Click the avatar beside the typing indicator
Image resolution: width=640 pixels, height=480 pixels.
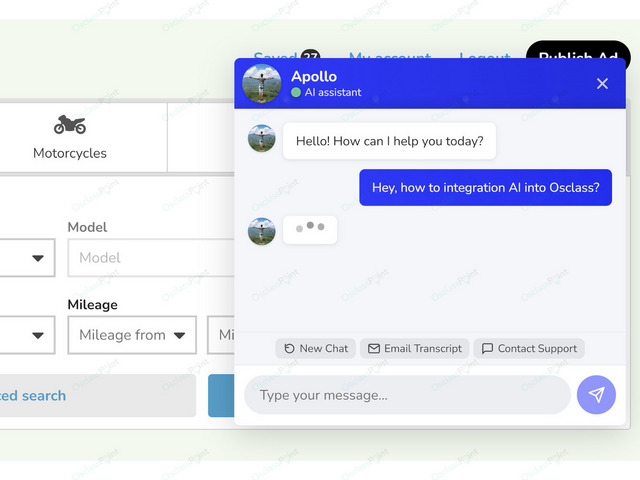[x=262, y=231]
